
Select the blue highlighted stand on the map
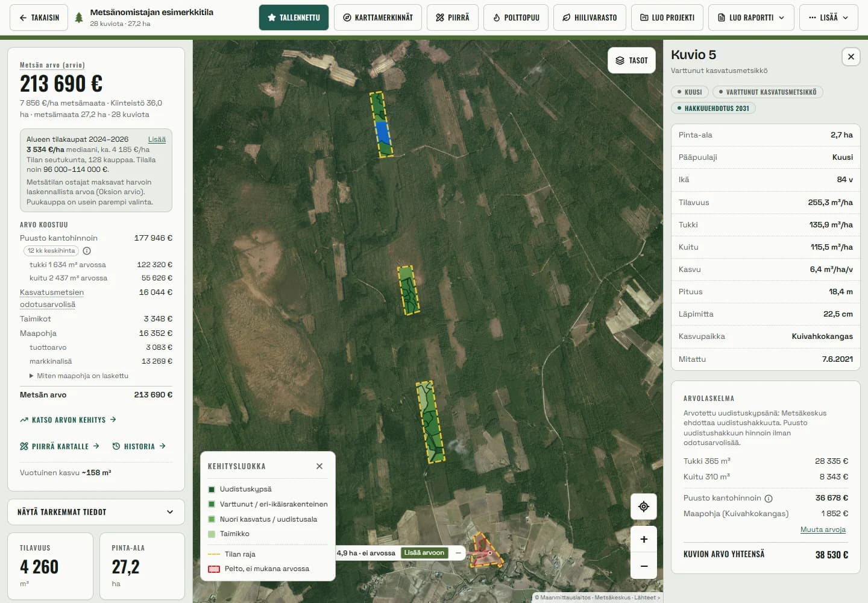click(x=382, y=132)
